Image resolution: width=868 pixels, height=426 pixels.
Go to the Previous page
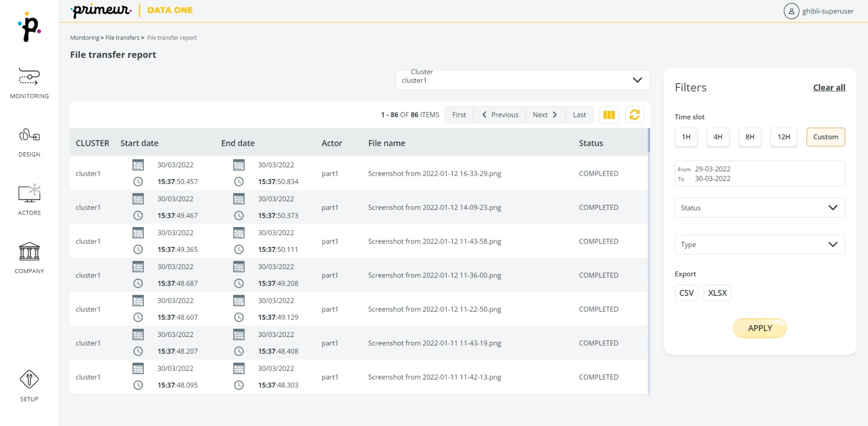(x=500, y=115)
